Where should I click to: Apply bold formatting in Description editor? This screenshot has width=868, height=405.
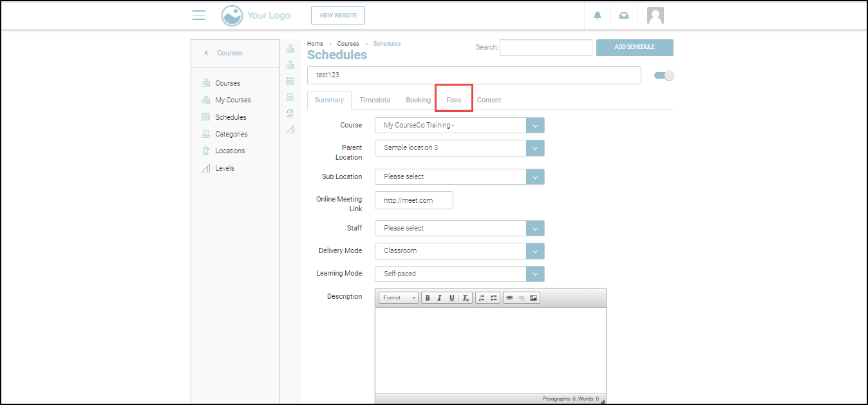pos(428,298)
